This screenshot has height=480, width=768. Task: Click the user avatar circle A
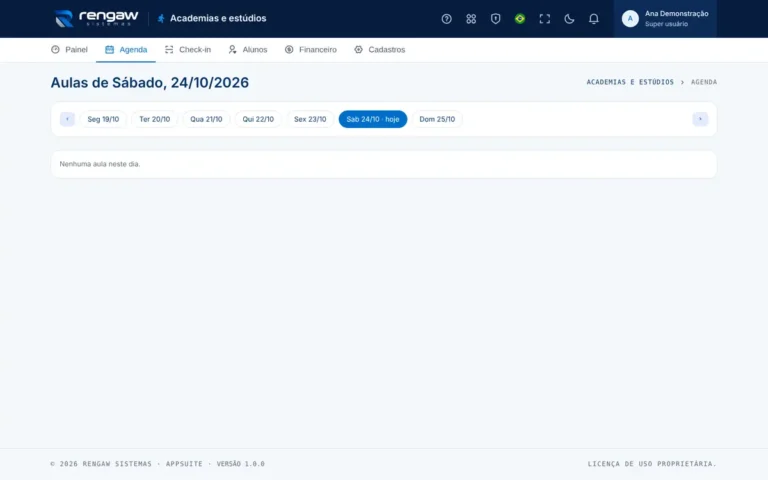[x=630, y=19]
